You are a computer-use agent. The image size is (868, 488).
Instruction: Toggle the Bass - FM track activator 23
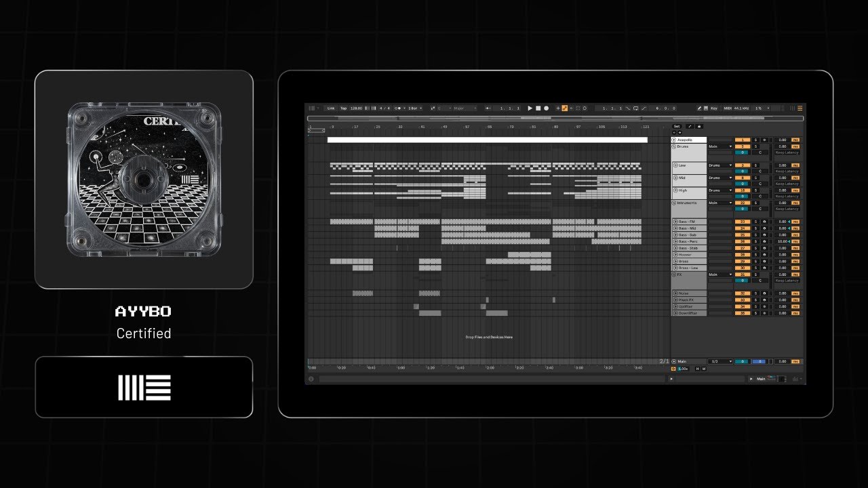[x=743, y=222]
